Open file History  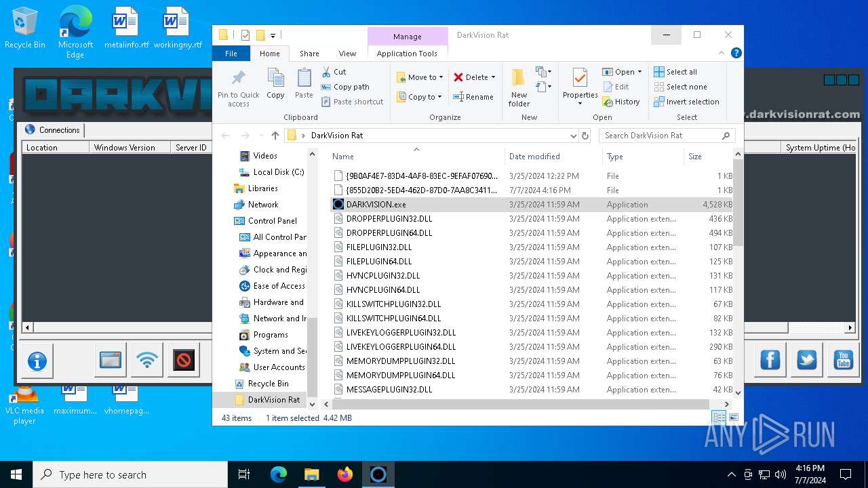click(x=621, y=102)
